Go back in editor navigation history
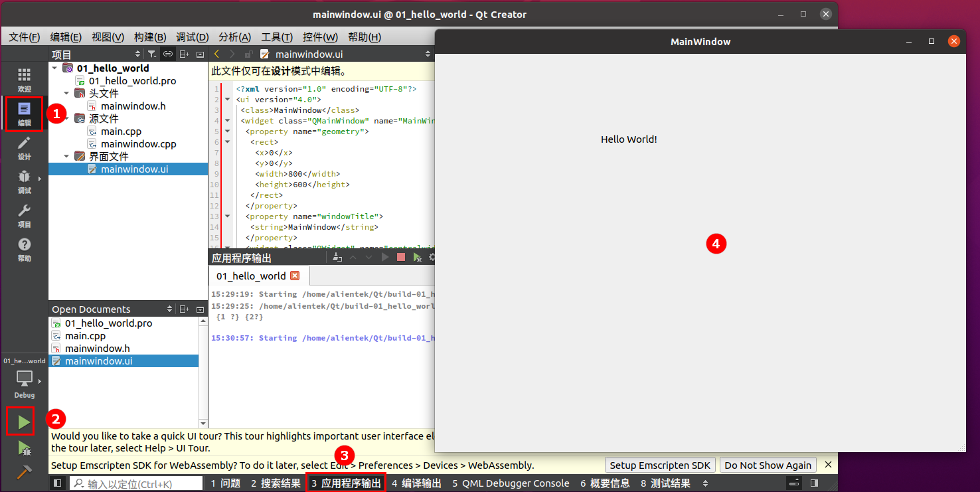 coord(216,54)
